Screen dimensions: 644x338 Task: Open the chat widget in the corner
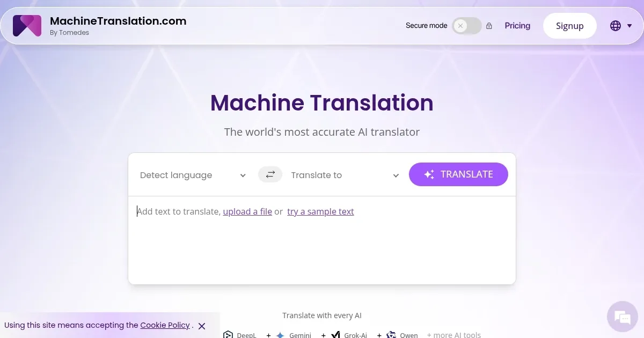[x=622, y=317]
